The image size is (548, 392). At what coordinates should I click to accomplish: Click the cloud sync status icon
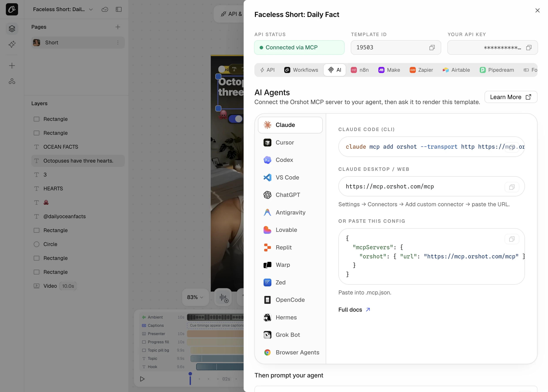105,9
